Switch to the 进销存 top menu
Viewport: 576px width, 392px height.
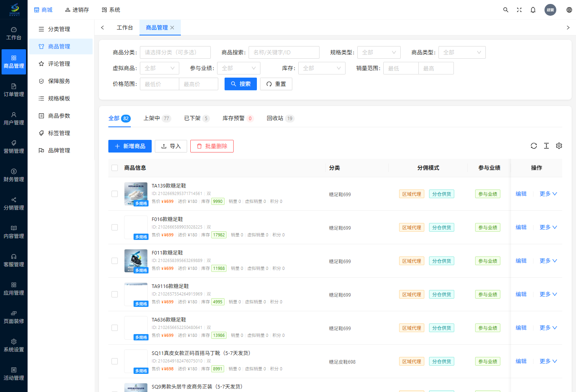[x=77, y=10]
